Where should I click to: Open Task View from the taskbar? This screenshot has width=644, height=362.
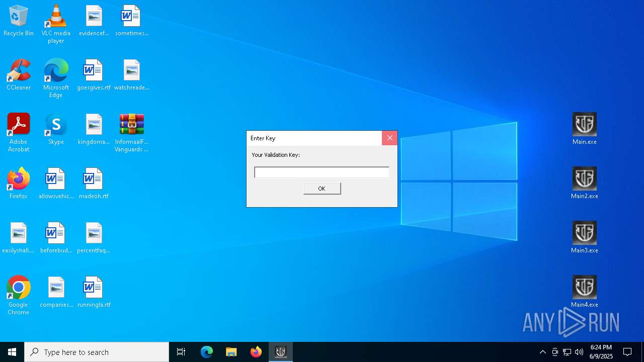(x=181, y=352)
